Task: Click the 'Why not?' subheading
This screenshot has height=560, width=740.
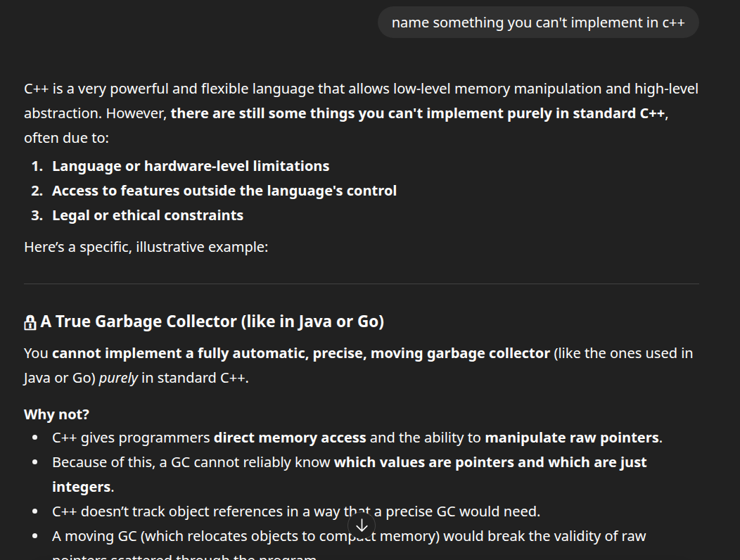Action: pyautogui.click(x=56, y=414)
